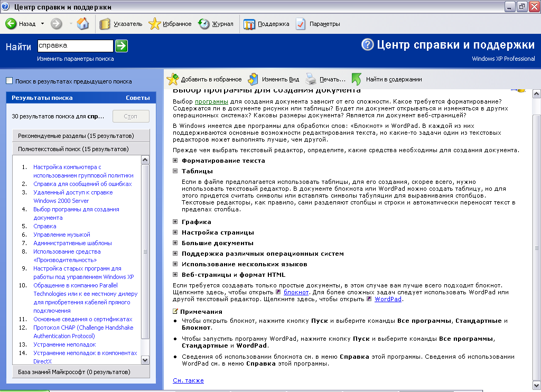Open search result number 5 Справка
This screenshot has height=392, width=541.
pyautogui.click(x=45, y=226)
